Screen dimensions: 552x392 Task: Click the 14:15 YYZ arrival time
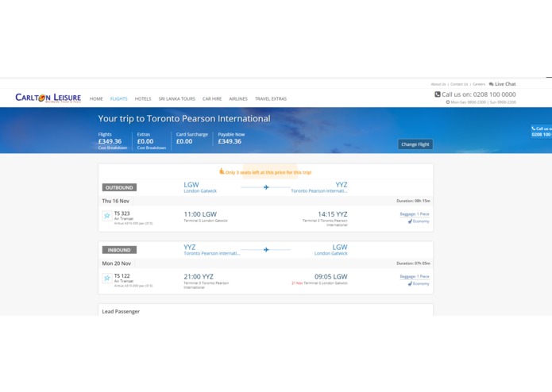tap(333, 214)
